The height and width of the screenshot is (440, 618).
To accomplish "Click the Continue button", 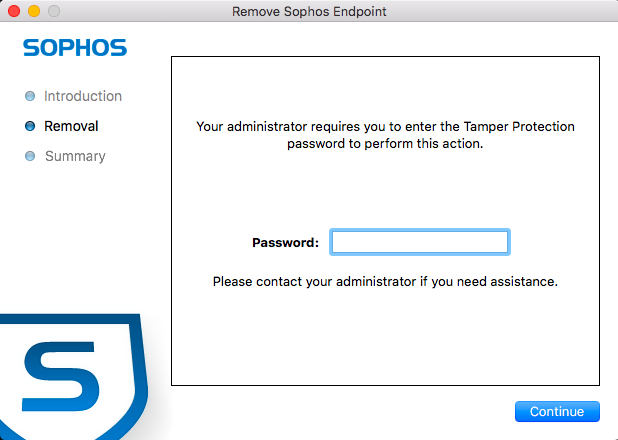I will tap(557, 411).
